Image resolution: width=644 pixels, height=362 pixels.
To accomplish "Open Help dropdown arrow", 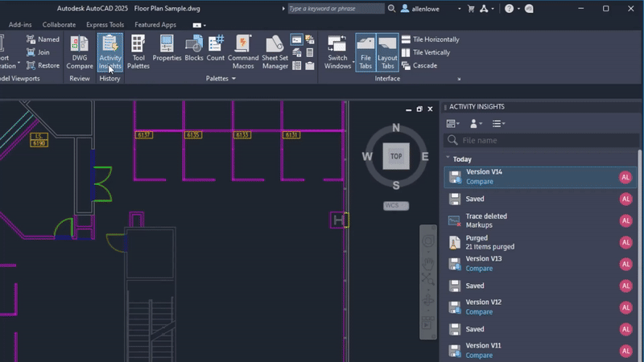I will 518,9.
